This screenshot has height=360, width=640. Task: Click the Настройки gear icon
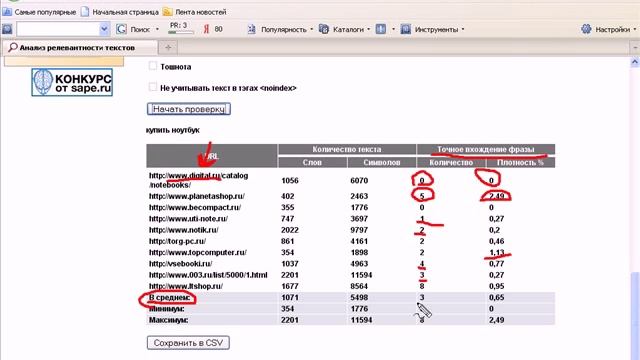coord(586,29)
